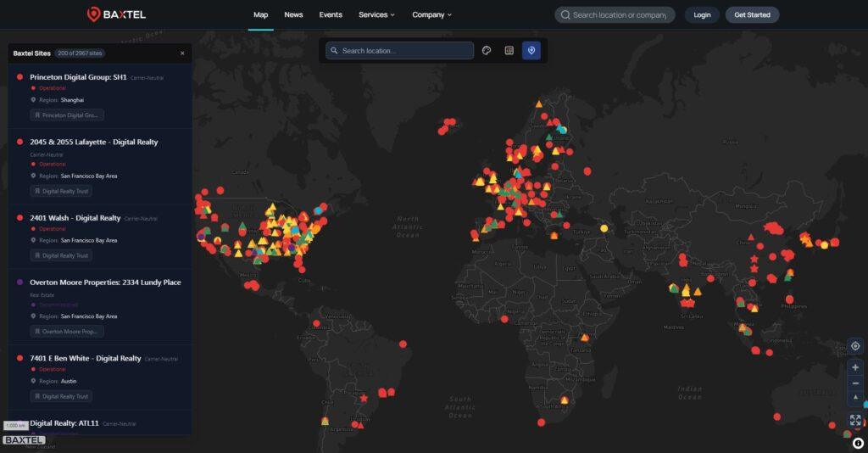Image resolution: width=868 pixels, height=453 pixels.
Task: Zoom out with the minus button
Action: [x=855, y=383]
